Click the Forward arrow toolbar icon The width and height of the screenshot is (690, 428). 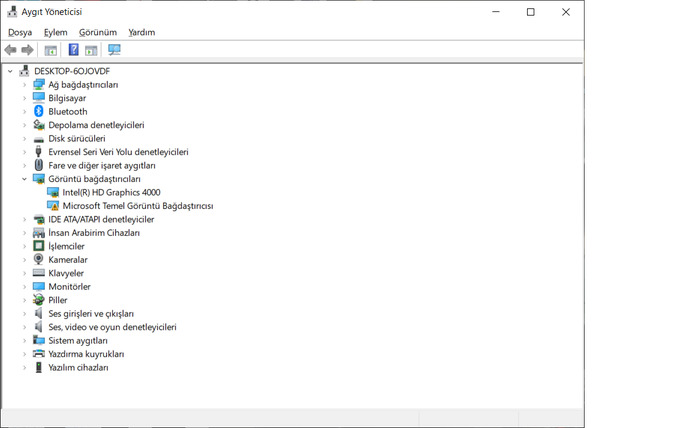tap(27, 50)
